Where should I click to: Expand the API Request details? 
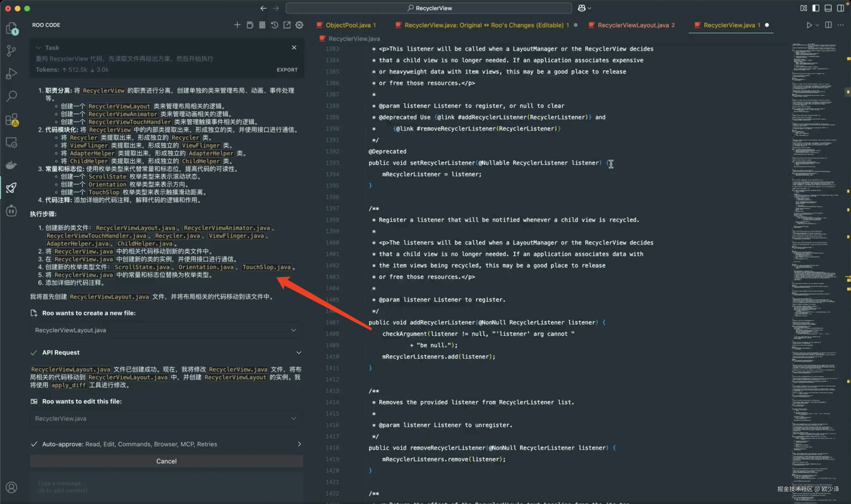click(x=299, y=352)
